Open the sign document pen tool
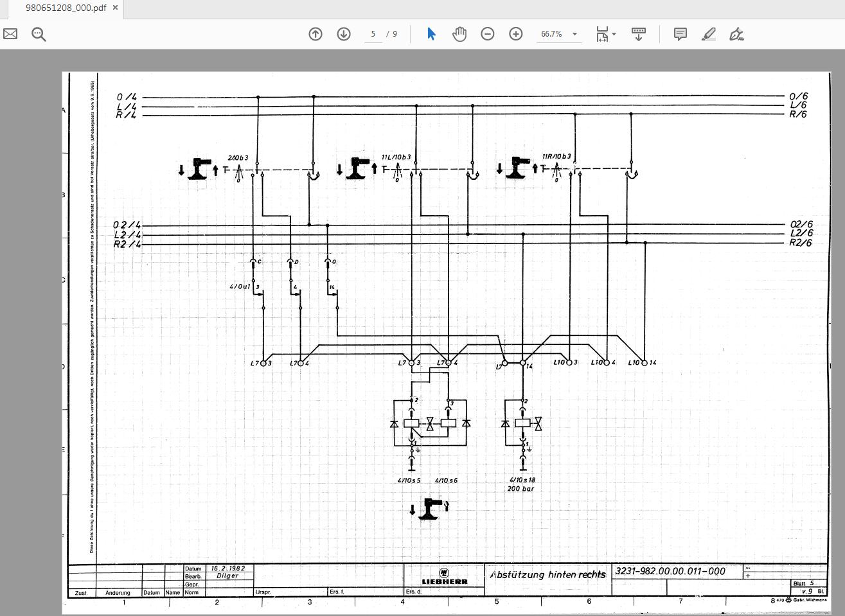 (737, 34)
